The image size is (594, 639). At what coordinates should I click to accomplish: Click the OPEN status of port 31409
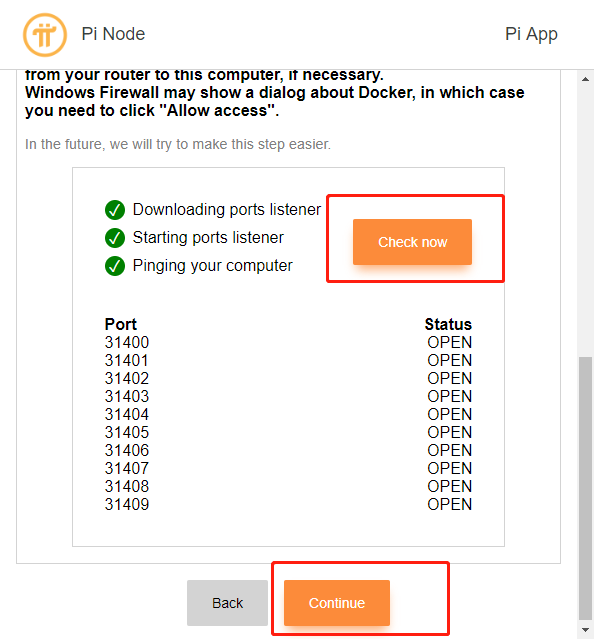pyautogui.click(x=449, y=505)
